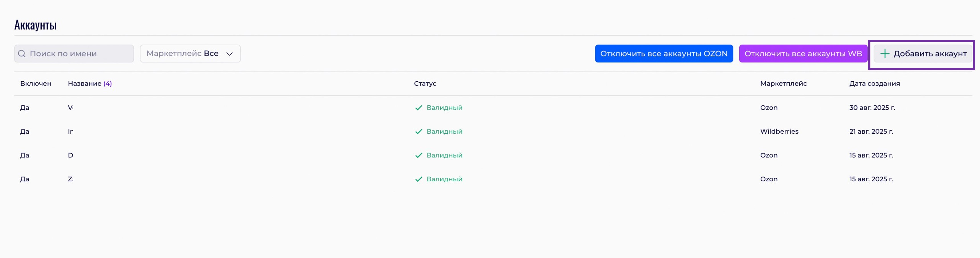This screenshot has height=258, width=980.
Task: Click the plus icon in Добавить аккаунт
Action: point(885,54)
